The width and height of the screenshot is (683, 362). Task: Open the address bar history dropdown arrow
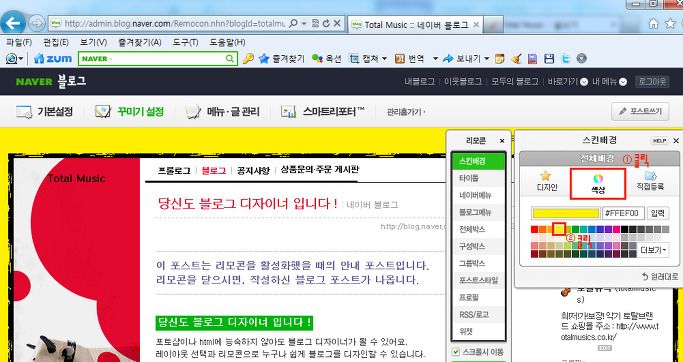[304, 24]
